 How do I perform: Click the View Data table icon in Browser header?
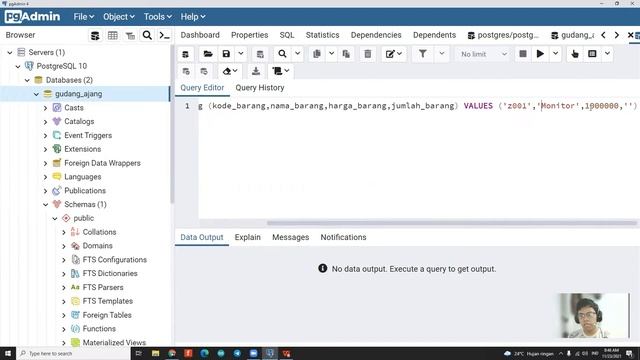(x=113, y=36)
